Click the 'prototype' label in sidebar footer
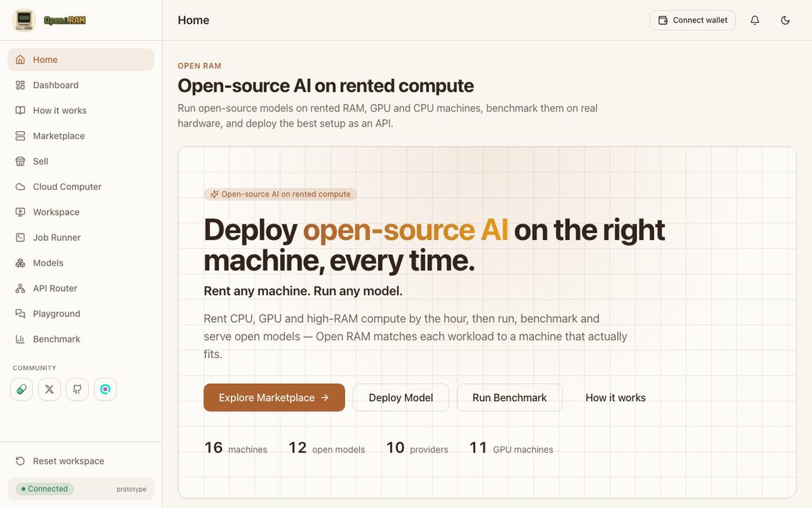 (x=132, y=489)
